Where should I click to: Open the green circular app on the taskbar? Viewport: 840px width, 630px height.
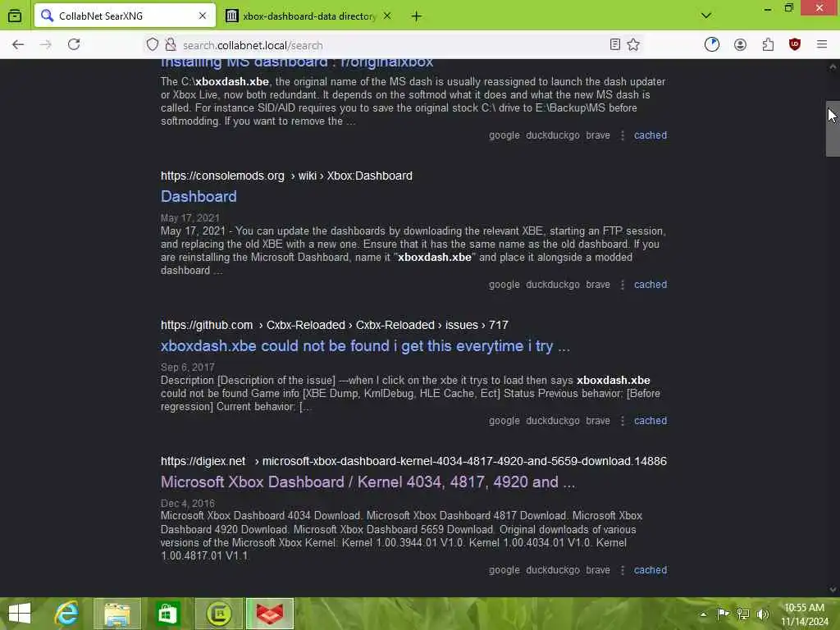click(x=218, y=614)
